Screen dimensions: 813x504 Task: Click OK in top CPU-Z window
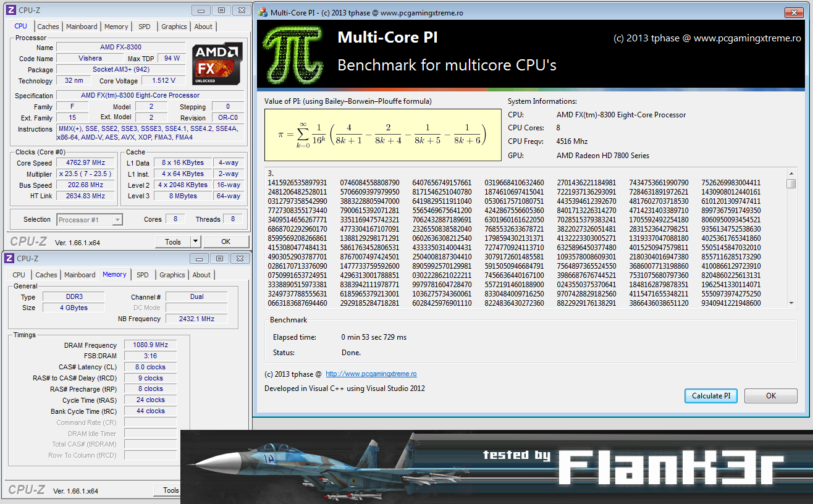point(226,241)
